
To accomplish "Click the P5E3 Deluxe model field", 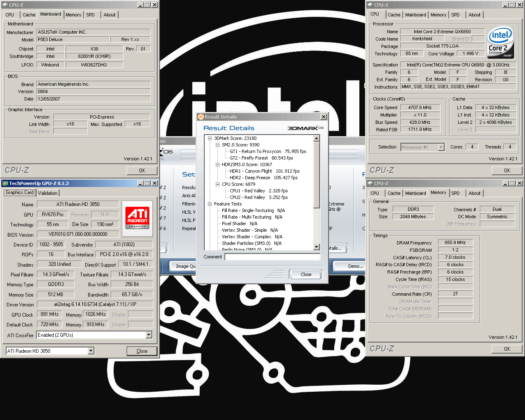I will (x=73, y=39).
